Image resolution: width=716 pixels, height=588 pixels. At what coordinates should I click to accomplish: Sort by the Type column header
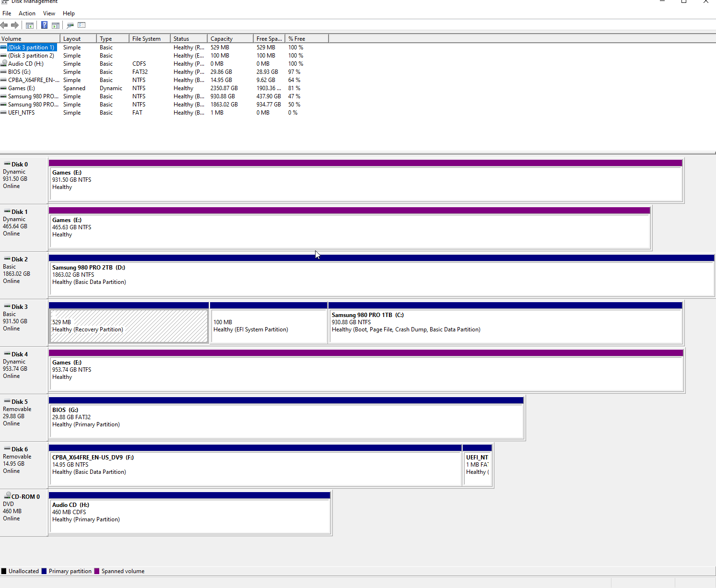click(113, 38)
